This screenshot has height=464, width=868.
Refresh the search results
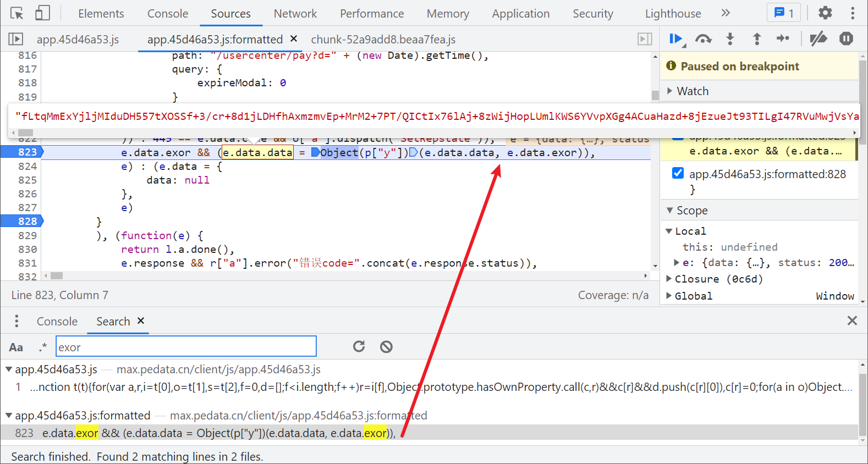coord(359,346)
